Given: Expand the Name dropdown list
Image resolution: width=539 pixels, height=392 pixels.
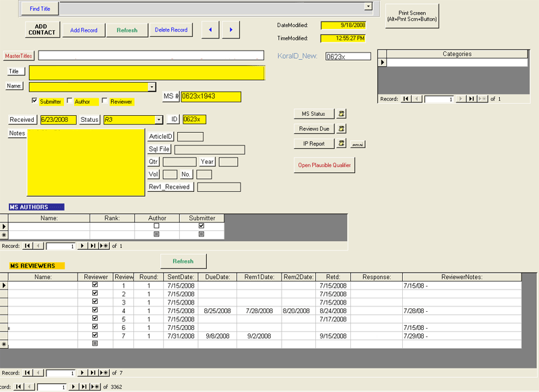Looking at the screenshot, I should [x=152, y=87].
